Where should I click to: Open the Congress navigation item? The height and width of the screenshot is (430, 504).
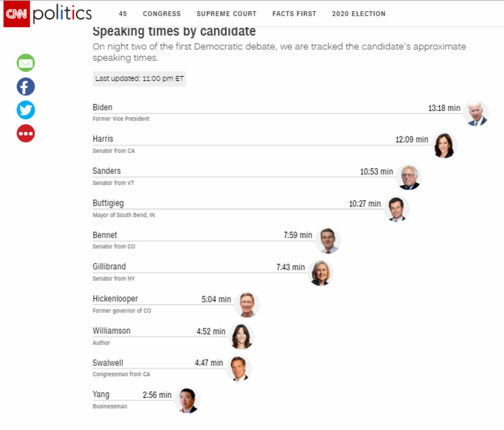(x=162, y=14)
